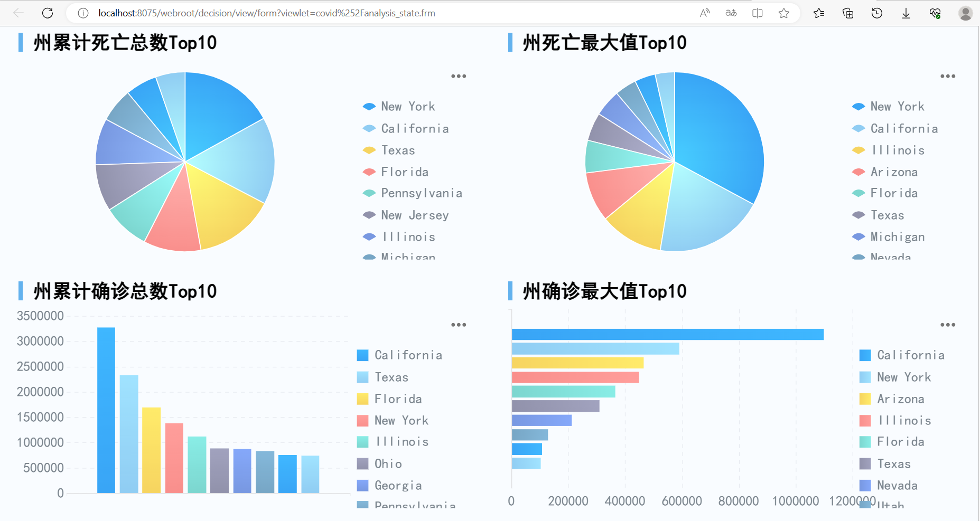This screenshot has width=980, height=521.
Task: Click the title 州累计死亡总数Top10
Action: pyautogui.click(x=125, y=43)
